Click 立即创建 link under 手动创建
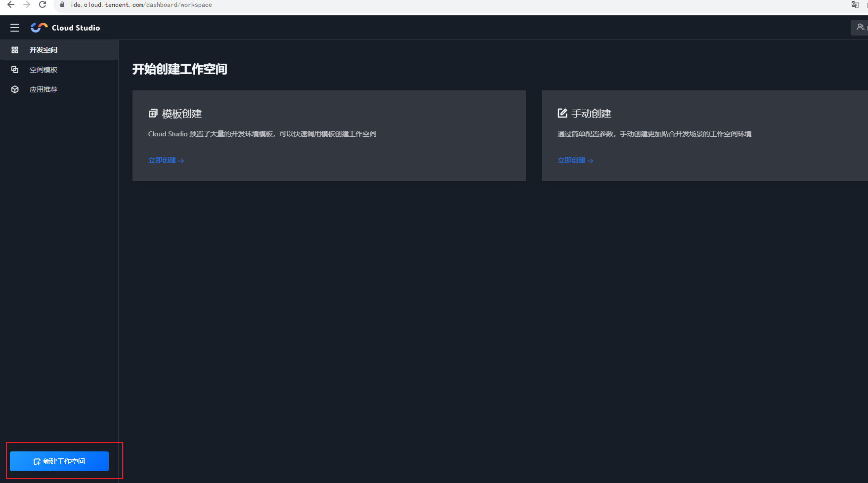Screen dimensions: 868x483 575,160
